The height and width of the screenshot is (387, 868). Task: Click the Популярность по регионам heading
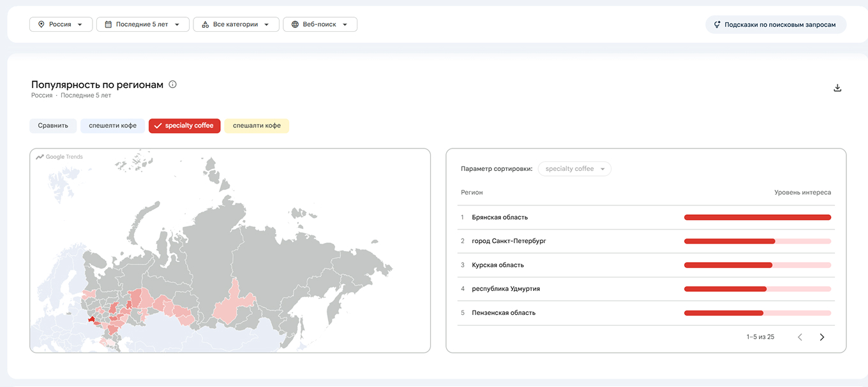pos(97,85)
